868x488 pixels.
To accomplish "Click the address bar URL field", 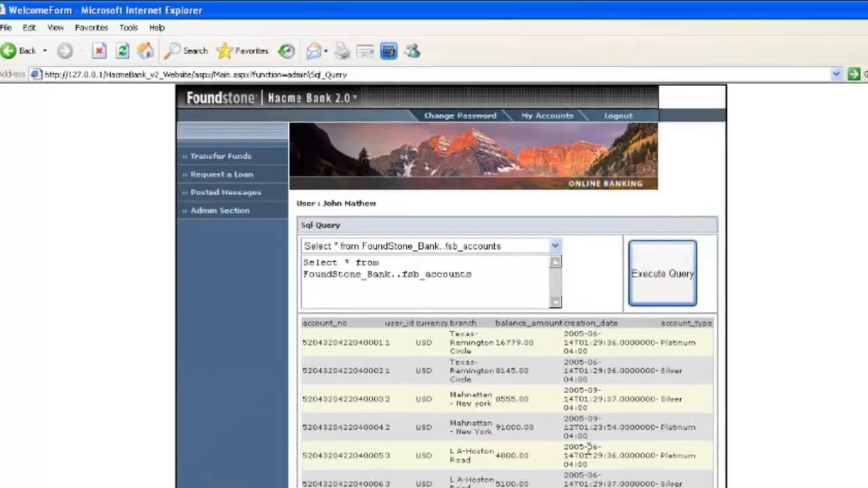I will pos(434,75).
